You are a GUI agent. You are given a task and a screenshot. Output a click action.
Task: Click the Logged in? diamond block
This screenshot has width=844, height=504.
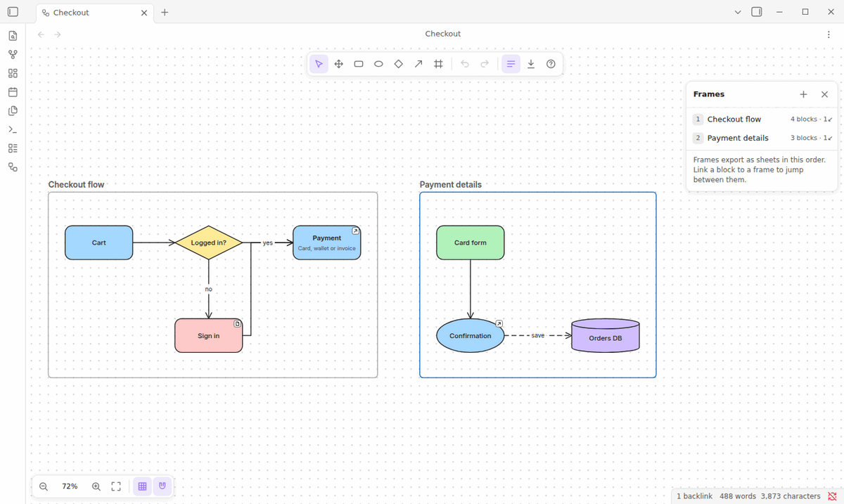pyautogui.click(x=209, y=243)
